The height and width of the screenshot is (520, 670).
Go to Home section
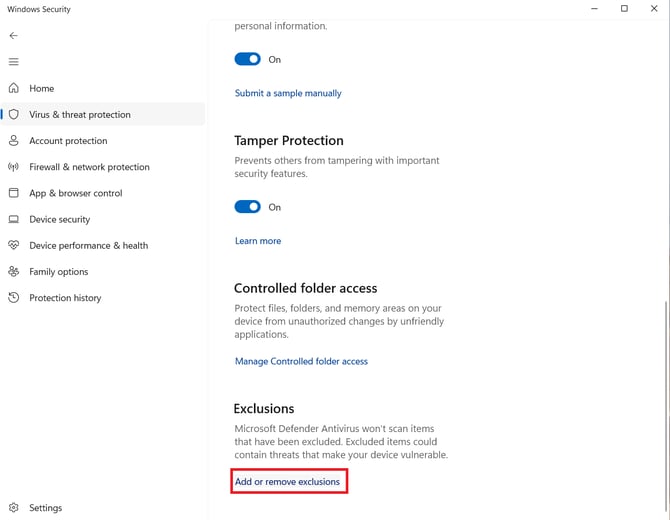(x=103, y=88)
